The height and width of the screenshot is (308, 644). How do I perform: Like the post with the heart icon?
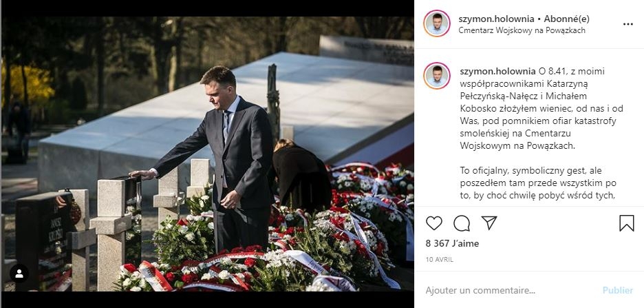tap(433, 223)
